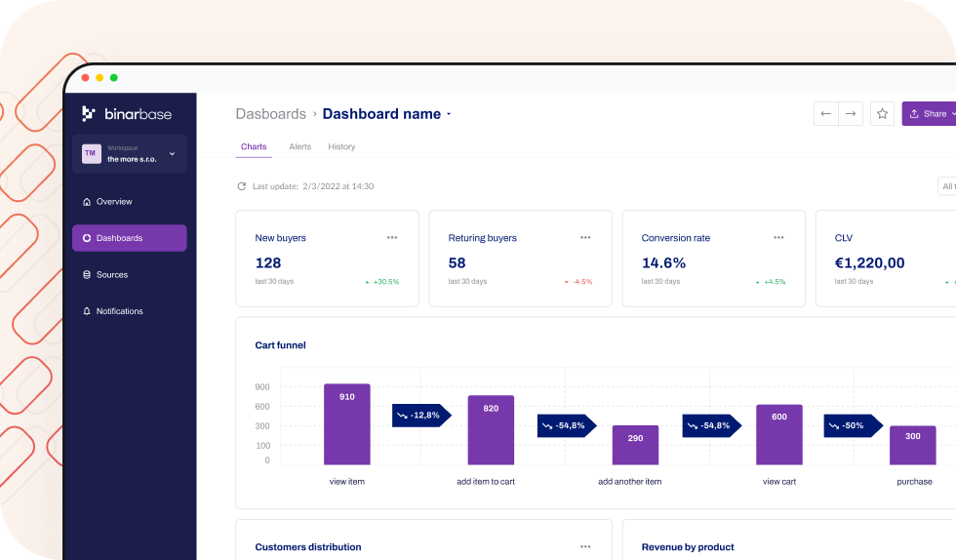Open the Conversion rate card options menu
Image resolution: width=956 pixels, height=560 pixels.
coord(778,237)
